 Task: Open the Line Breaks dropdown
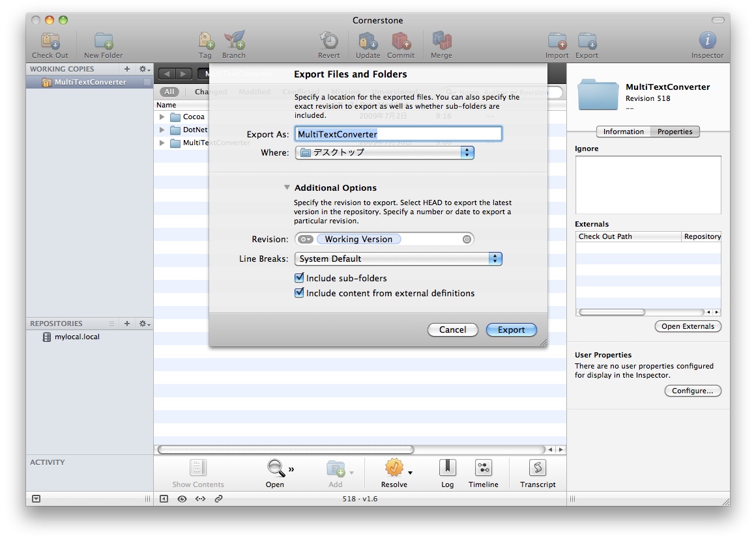[398, 259]
